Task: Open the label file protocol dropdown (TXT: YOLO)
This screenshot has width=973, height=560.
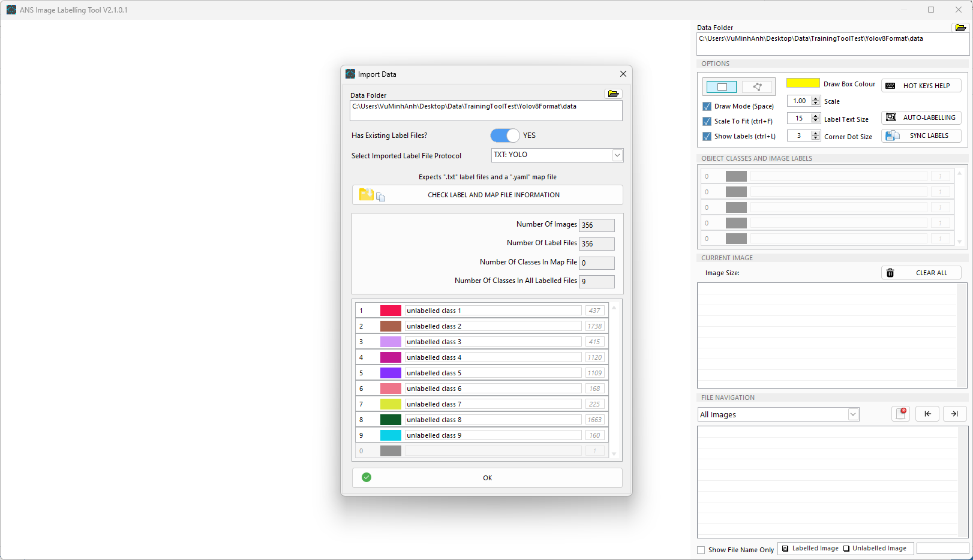Action: click(x=557, y=155)
